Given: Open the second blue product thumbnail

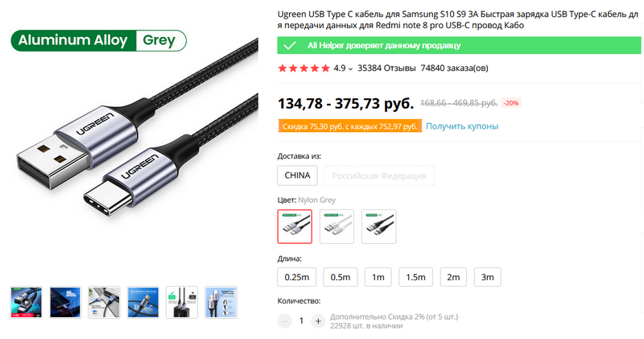Looking at the screenshot, I should [x=65, y=303].
